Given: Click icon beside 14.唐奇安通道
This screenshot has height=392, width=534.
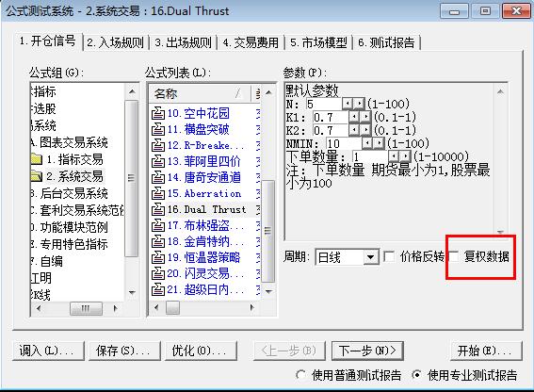Looking at the screenshot, I should tap(157, 177).
